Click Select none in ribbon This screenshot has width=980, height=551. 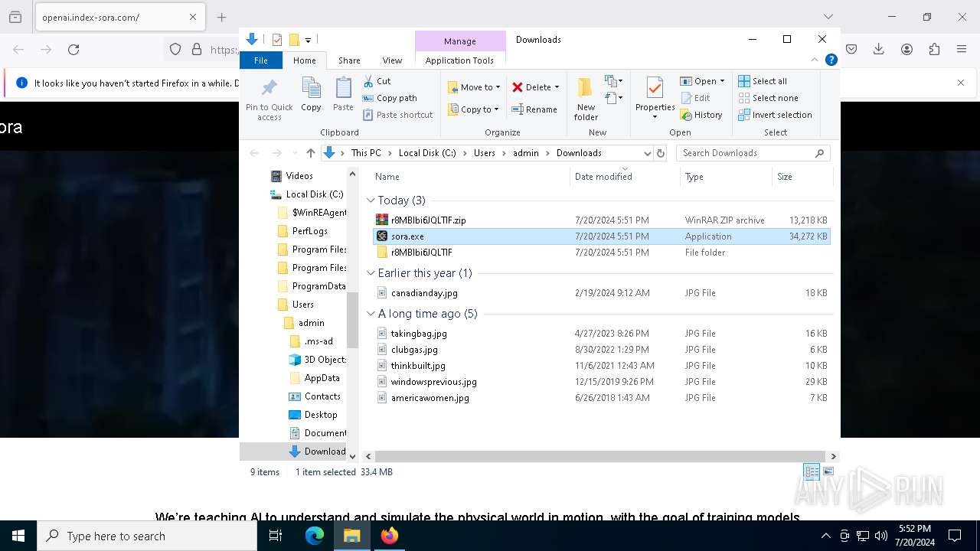click(x=768, y=98)
